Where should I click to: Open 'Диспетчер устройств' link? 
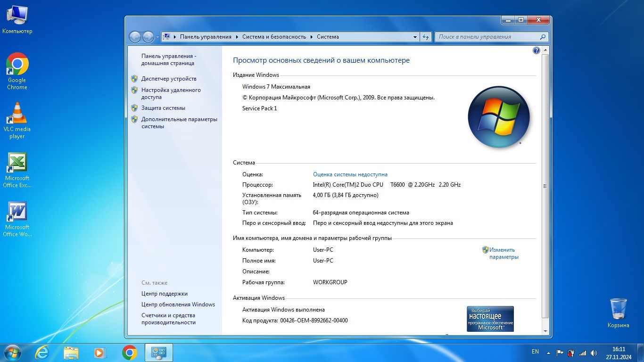[x=169, y=79]
